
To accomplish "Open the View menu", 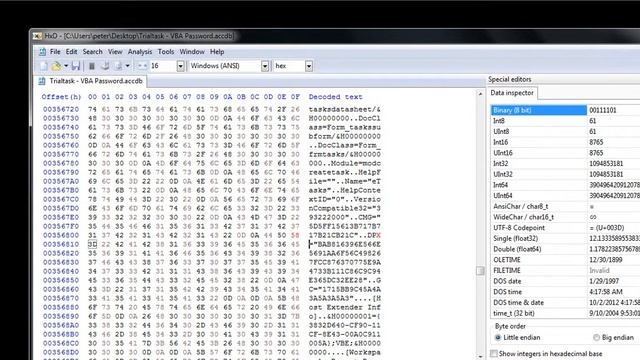I will click(x=115, y=52).
